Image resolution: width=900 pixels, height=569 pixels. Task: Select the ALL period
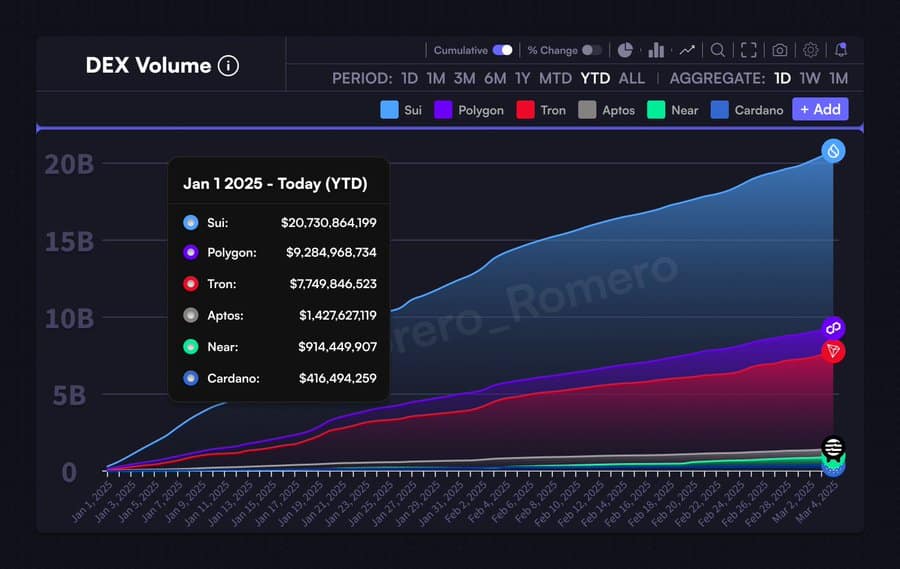[631, 78]
